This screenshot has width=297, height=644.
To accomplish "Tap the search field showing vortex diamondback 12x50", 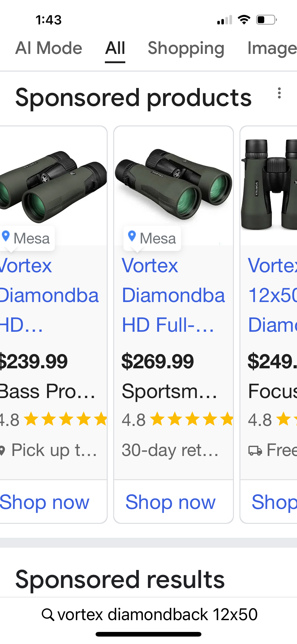I will coord(157,614).
